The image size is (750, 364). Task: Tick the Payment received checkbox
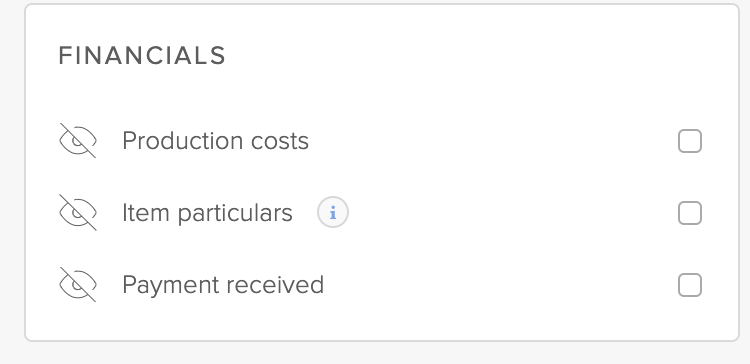(690, 285)
